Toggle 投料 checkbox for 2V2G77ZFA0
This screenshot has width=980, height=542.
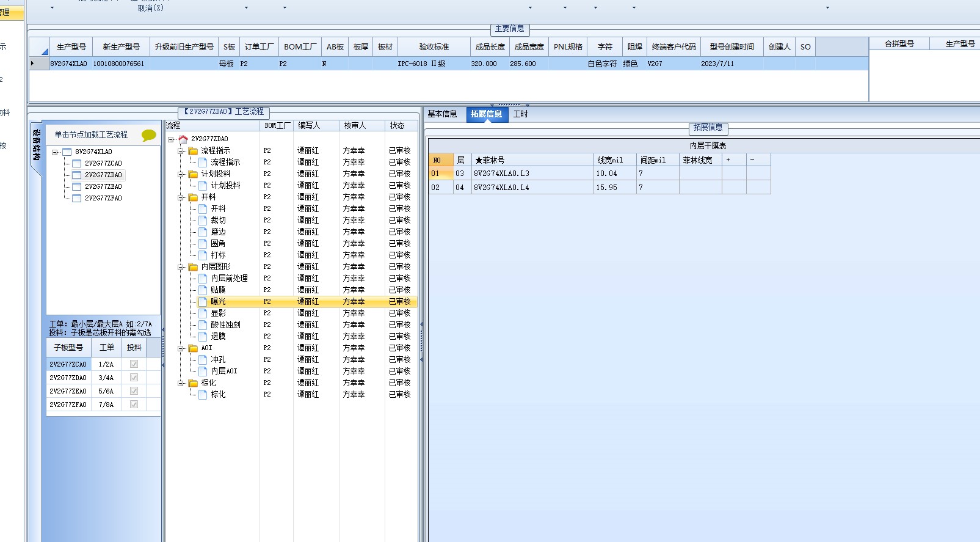click(134, 405)
